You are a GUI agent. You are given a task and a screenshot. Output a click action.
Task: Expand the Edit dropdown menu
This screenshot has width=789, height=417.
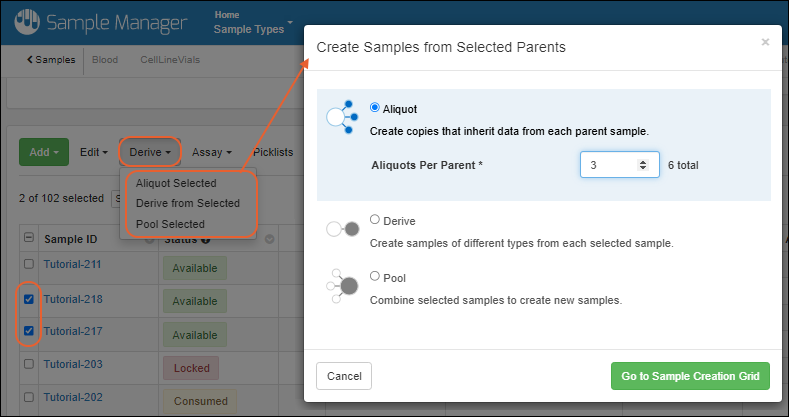[94, 152]
